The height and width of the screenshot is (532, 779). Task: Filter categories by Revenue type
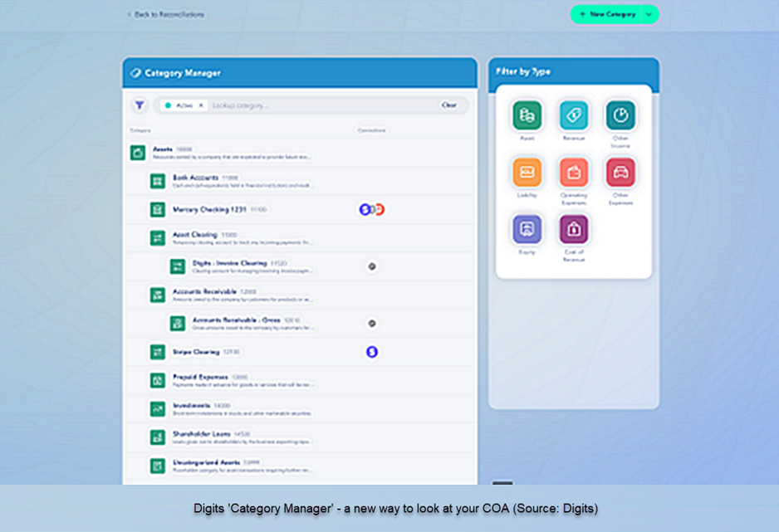[x=573, y=115]
